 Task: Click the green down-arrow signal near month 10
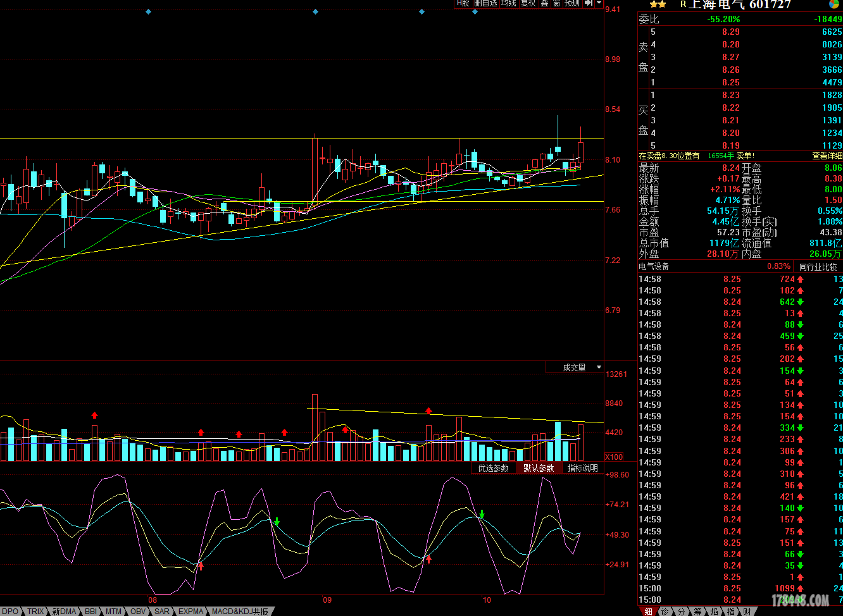point(482,514)
